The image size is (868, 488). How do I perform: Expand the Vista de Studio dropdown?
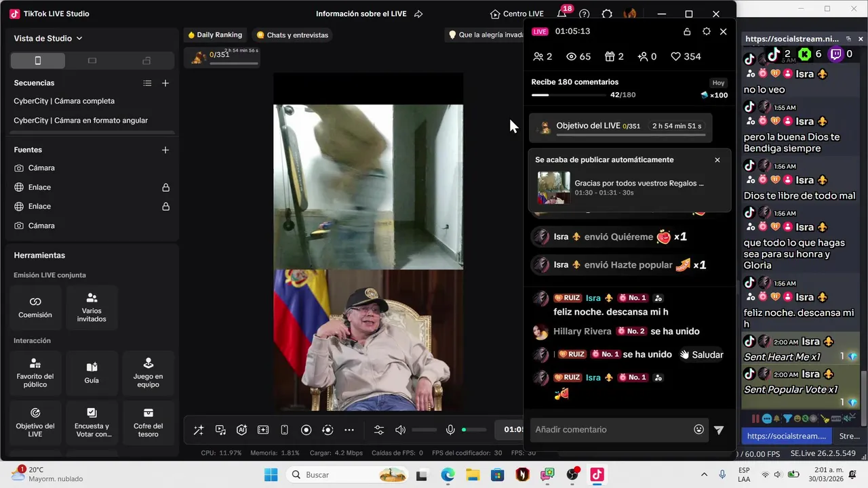48,39
